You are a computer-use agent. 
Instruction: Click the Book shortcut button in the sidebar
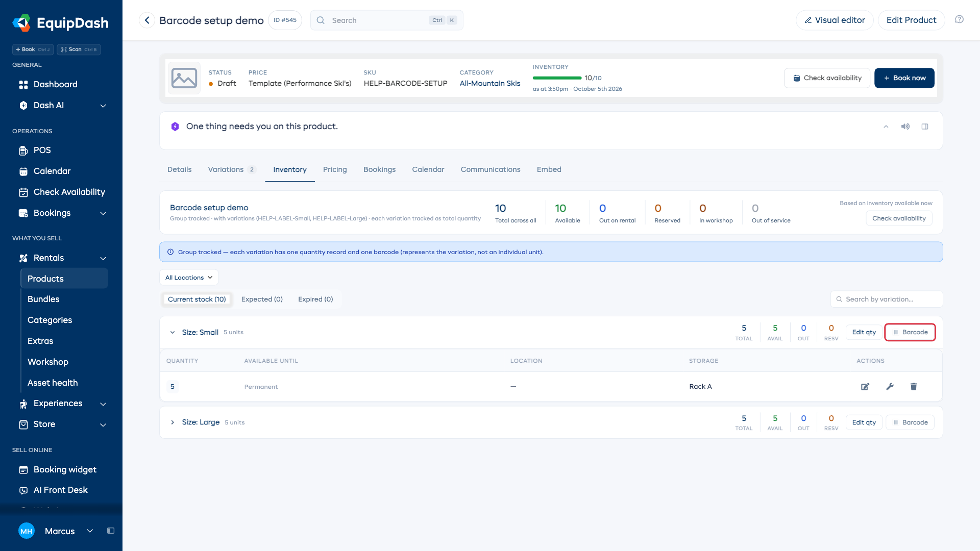click(33, 49)
